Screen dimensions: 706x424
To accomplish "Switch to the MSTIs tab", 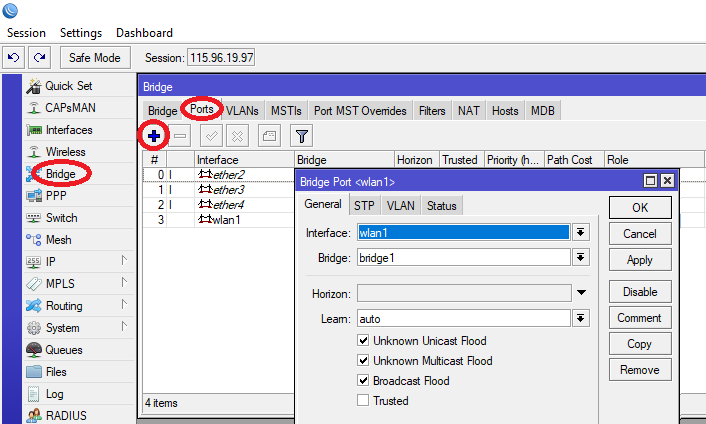I will coord(286,111).
